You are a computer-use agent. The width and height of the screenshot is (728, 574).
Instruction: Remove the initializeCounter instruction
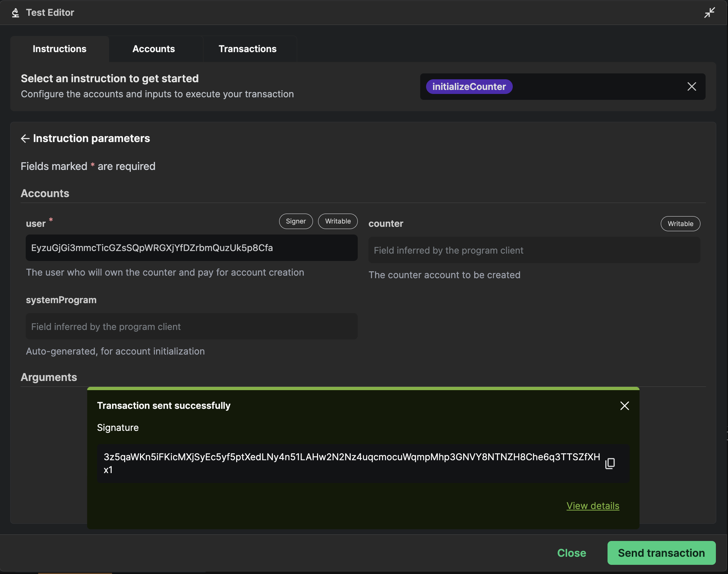(692, 87)
